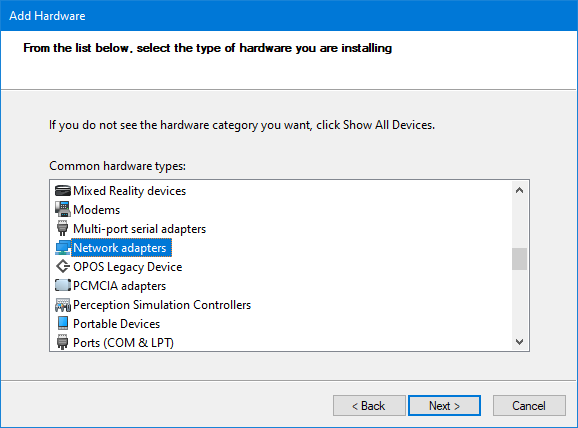578x428 pixels.
Task: Click the Ports (COM & LPT) icon
Action: pos(63,342)
